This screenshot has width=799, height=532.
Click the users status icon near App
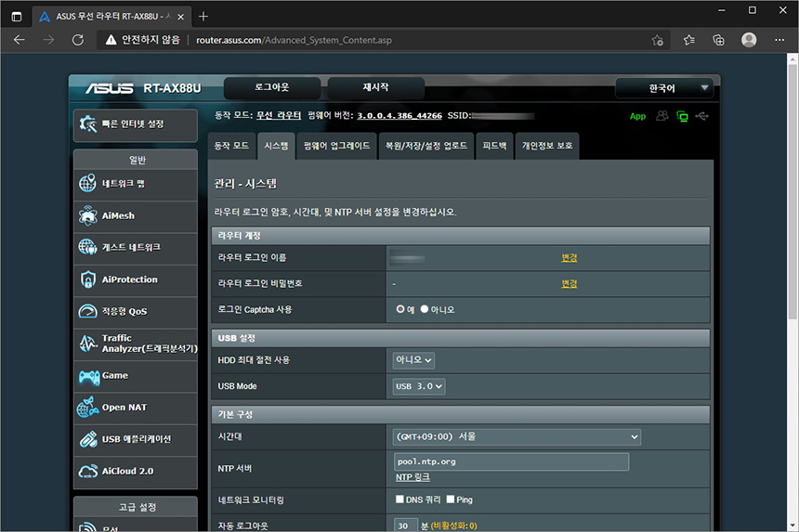coord(661,116)
